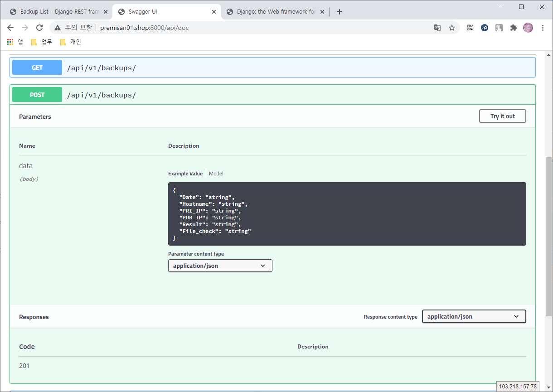Open the QR code extension
Viewport: 553px width, 392px height.
click(470, 28)
